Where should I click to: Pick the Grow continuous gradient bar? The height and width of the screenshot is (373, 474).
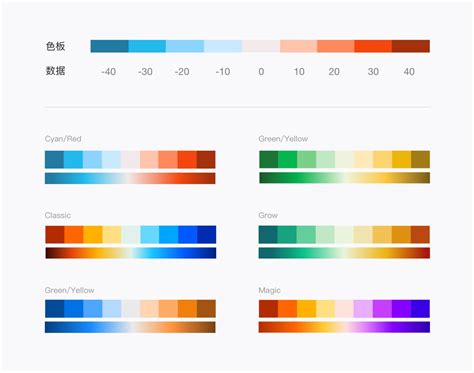(x=344, y=253)
